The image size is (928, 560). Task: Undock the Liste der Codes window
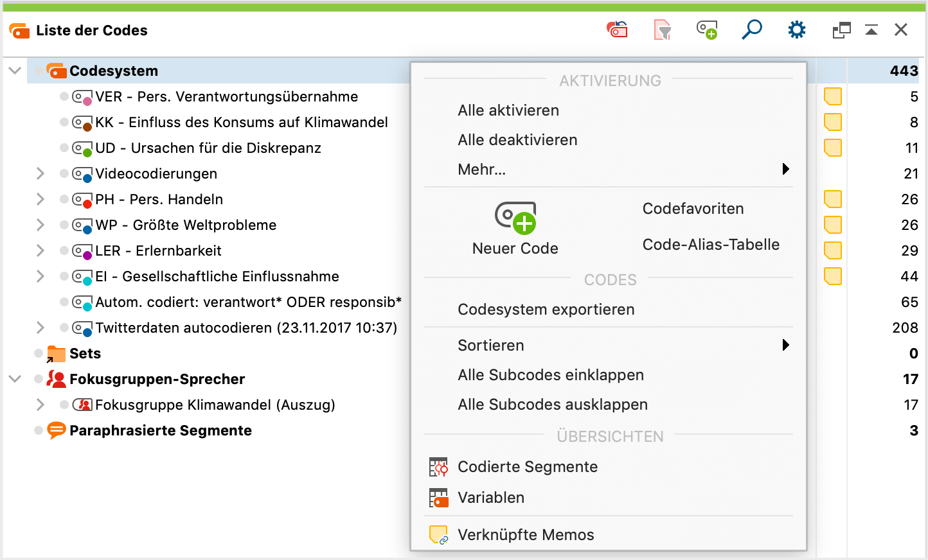point(841,30)
